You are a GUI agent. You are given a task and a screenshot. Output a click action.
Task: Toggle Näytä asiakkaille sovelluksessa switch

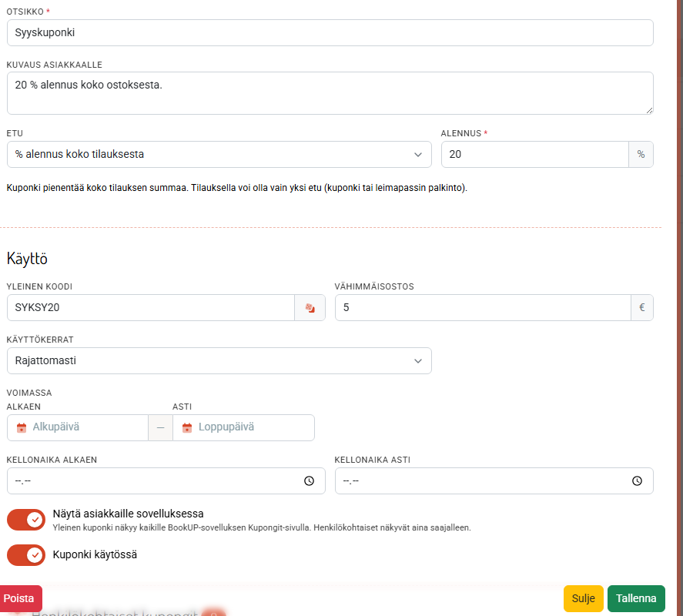click(26, 520)
